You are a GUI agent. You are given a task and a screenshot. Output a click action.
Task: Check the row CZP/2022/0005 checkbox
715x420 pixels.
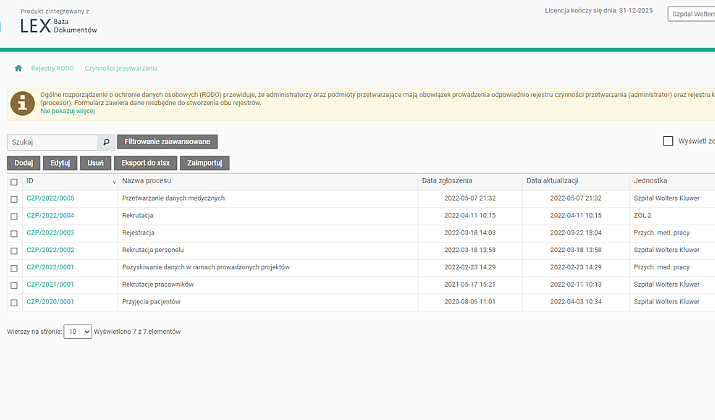pos(14,199)
